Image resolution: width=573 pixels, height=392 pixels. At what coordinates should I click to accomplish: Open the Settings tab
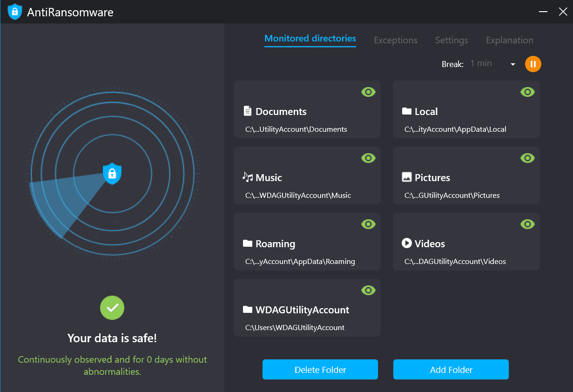pyautogui.click(x=452, y=41)
